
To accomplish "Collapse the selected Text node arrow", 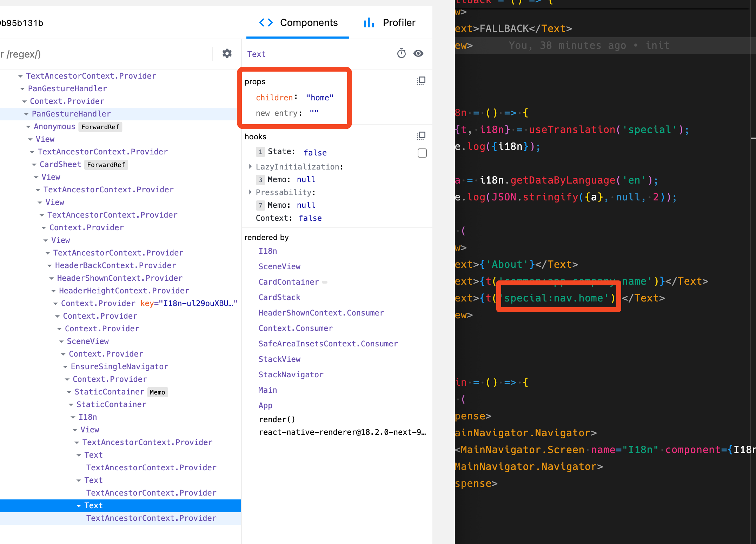I will click(79, 506).
